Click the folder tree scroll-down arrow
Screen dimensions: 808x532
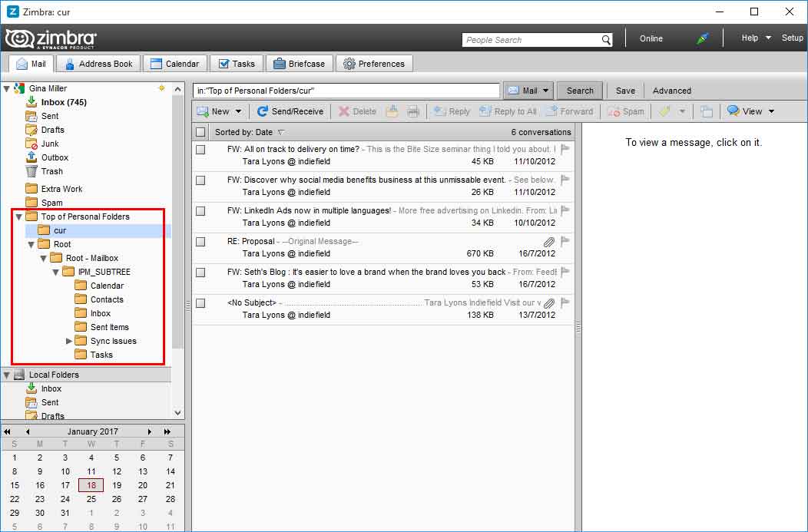[177, 412]
